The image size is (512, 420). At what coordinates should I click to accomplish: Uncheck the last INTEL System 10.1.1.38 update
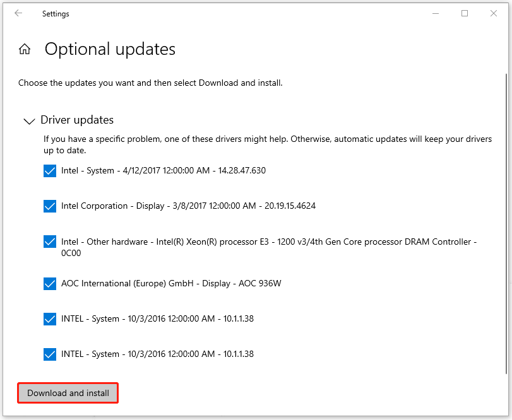pyautogui.click(x=50, y=354)
